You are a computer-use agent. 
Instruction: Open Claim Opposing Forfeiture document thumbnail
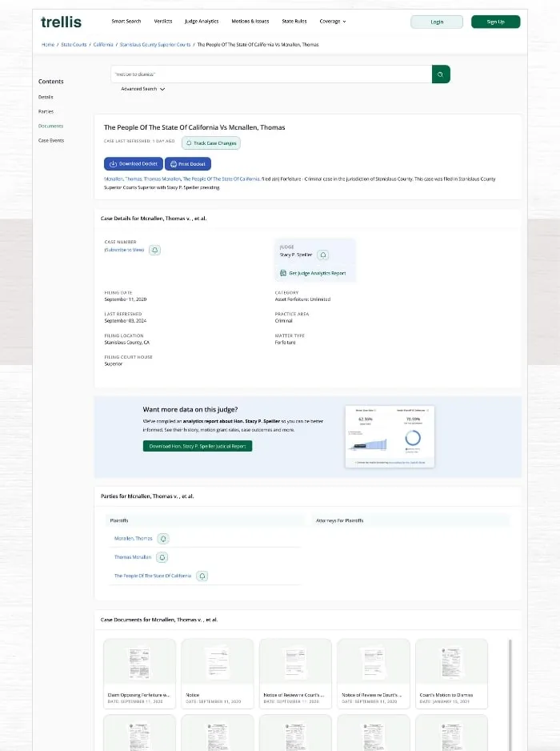coord(139,673)
